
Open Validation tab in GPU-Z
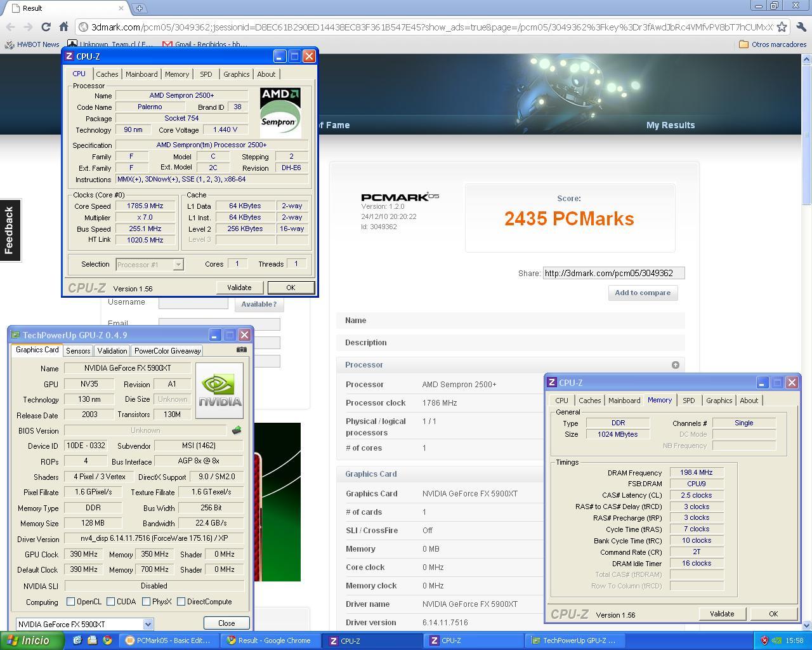[112, 350]
